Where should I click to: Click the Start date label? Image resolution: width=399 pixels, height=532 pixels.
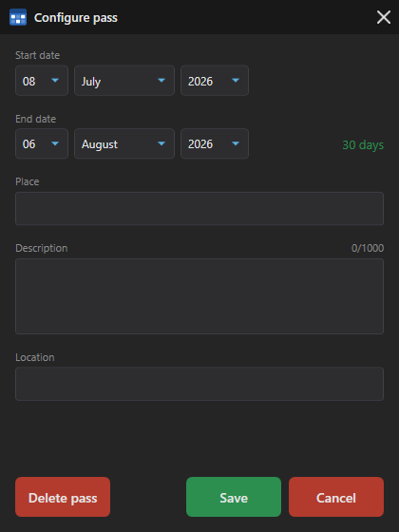coord(37,55)
